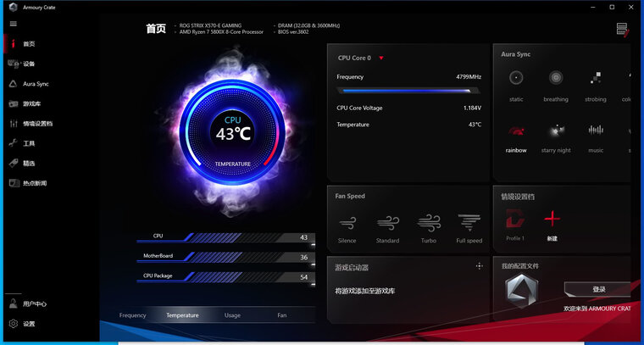Click the 游戏启动器 panel title
Image resolution: width=644 pixels, height=345 pixels.
[x=352, y=268]
